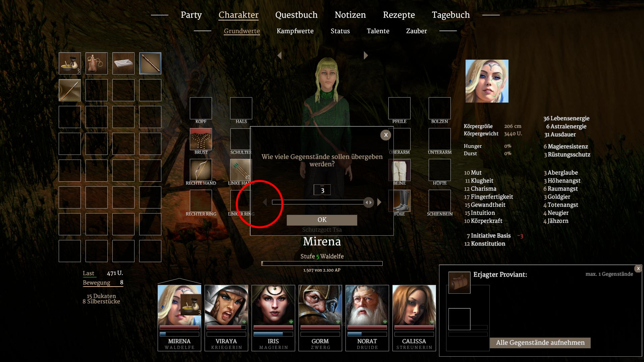Click the Lebensenergie stat
The width and height of the screenshot is (644, 362).
pos(567,118)
